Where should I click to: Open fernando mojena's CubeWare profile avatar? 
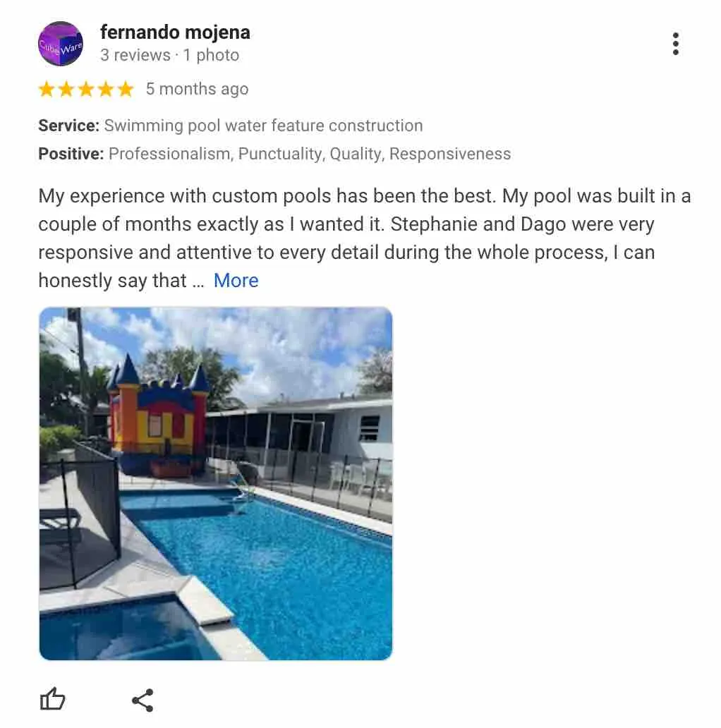pos(61,44)
